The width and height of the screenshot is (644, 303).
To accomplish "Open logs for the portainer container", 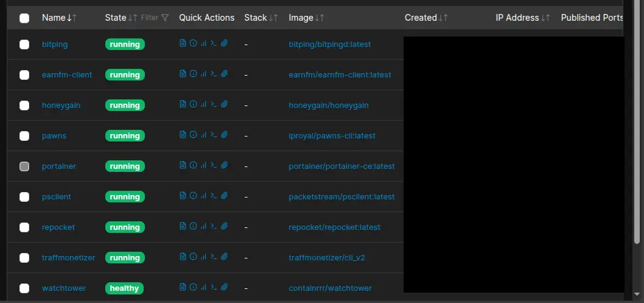I will point(183,165).
